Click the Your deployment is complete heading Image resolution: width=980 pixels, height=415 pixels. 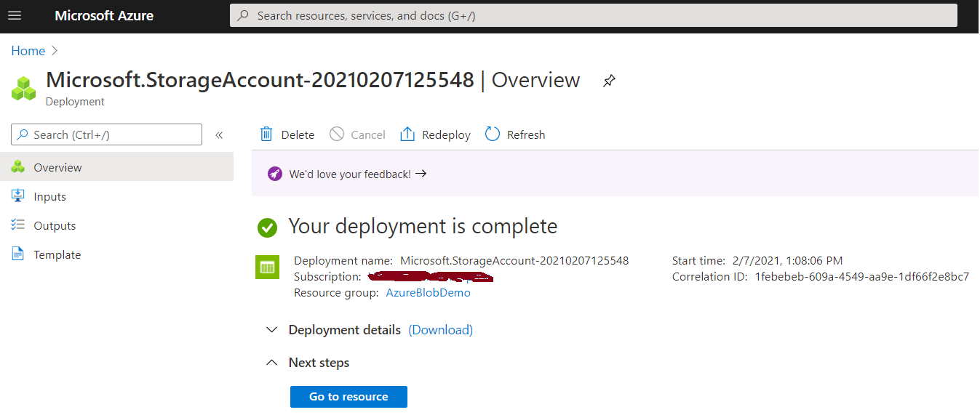tap(423, 226)
